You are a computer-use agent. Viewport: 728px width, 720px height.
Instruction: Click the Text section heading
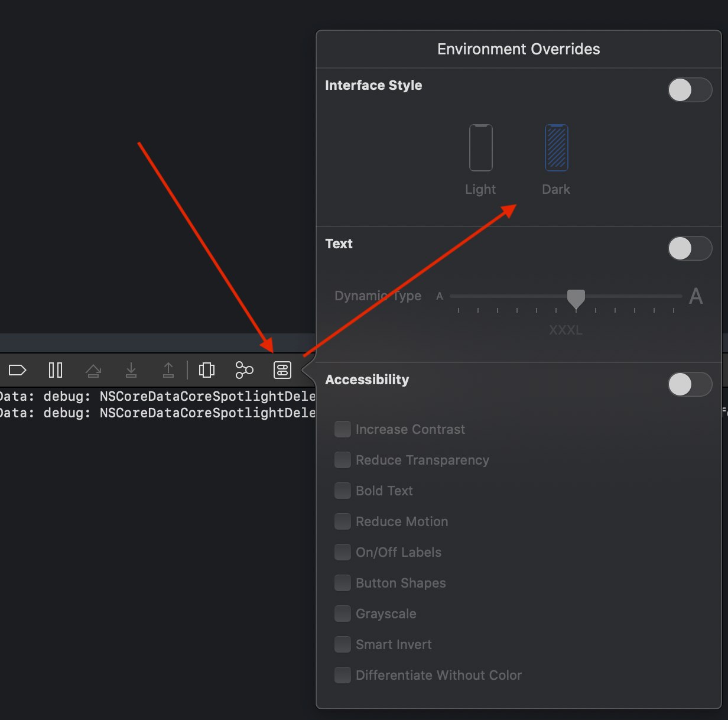tap(339, 244)
